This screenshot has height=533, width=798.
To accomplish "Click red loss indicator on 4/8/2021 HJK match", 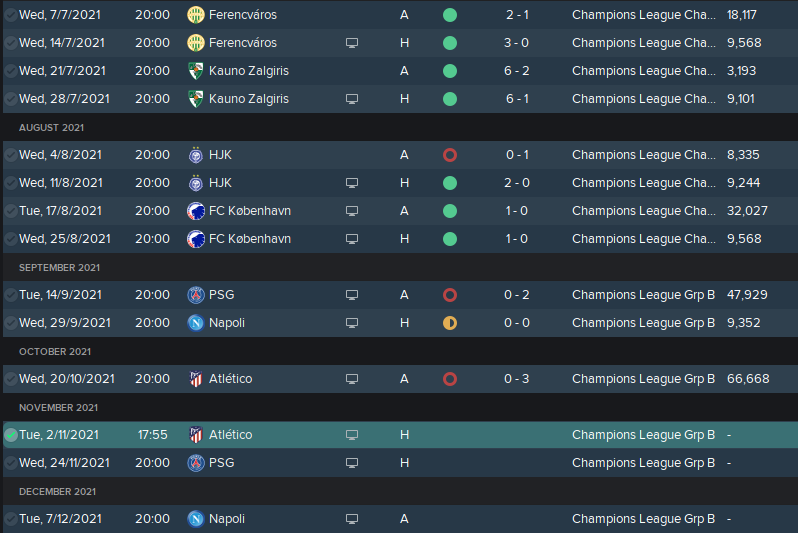I will [450, 155].
